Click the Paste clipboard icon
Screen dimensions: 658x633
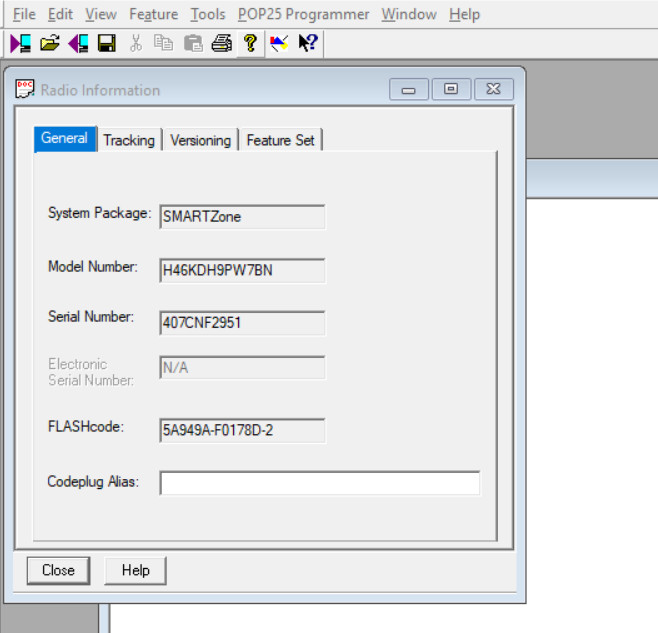click(193, 43)
